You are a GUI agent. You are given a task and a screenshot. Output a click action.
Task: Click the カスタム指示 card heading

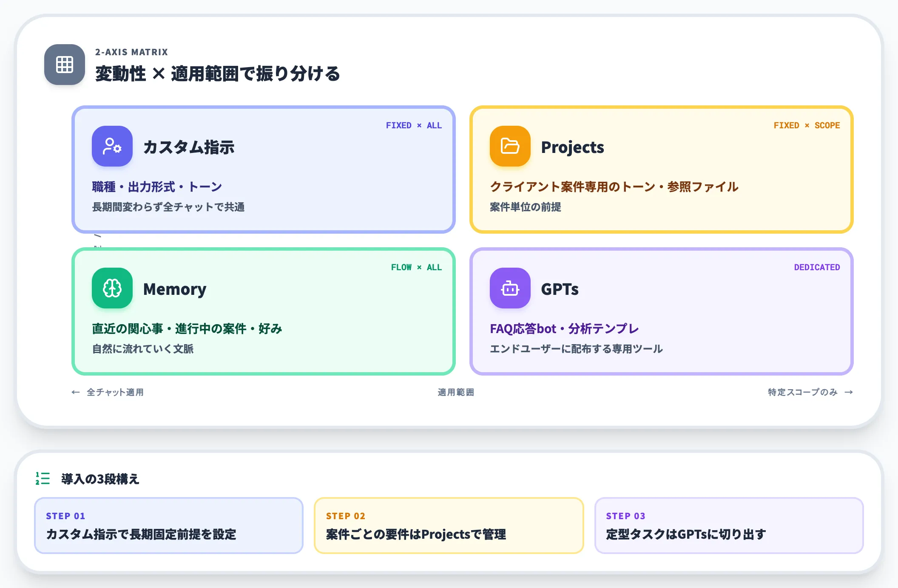[189, 147]
